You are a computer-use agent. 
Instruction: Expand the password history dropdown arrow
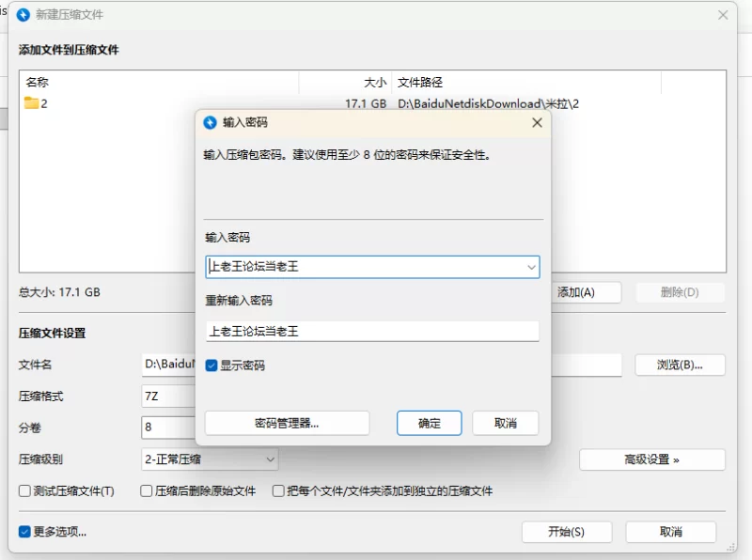[531, 267]
